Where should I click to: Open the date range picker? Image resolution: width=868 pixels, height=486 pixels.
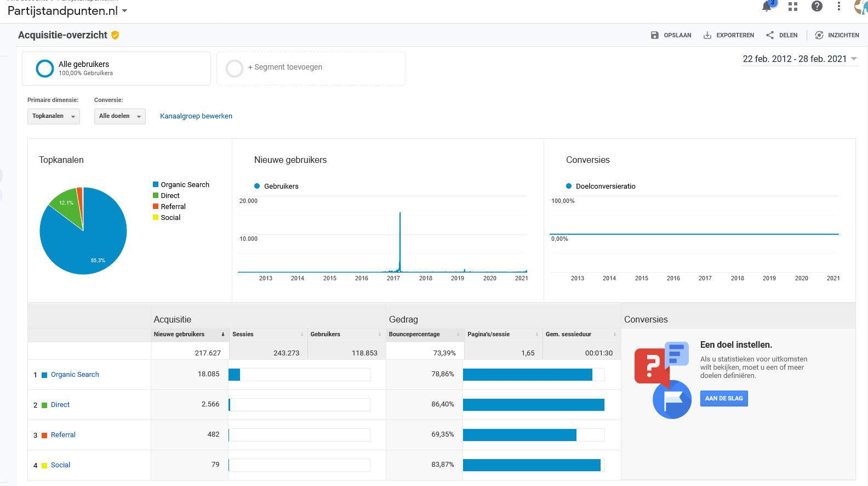tap(800, 59)
